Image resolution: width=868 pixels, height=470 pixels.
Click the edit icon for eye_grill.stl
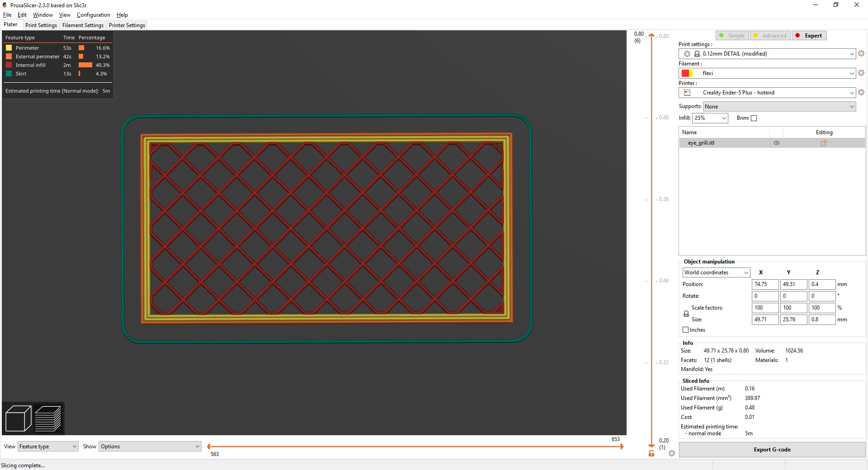click(x=824, y=143)
